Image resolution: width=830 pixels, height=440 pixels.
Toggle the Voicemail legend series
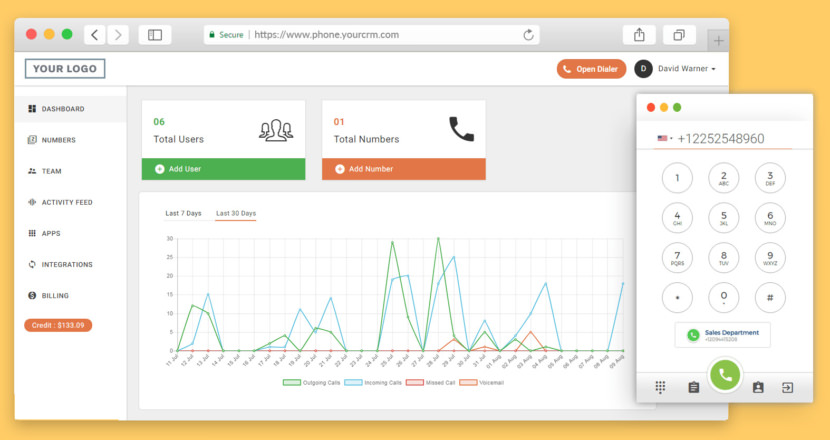coord(481,382)
